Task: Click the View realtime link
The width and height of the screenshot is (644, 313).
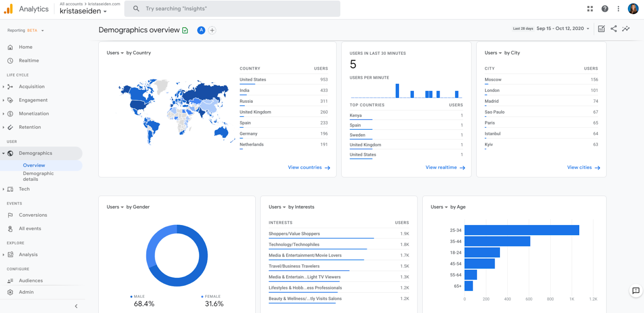Action: (446, 168)
